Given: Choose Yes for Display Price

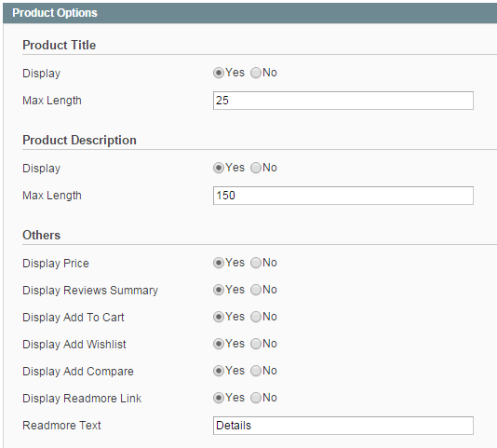Looking at the screenshot, I should pyautogui.click(x=219, y=263).
